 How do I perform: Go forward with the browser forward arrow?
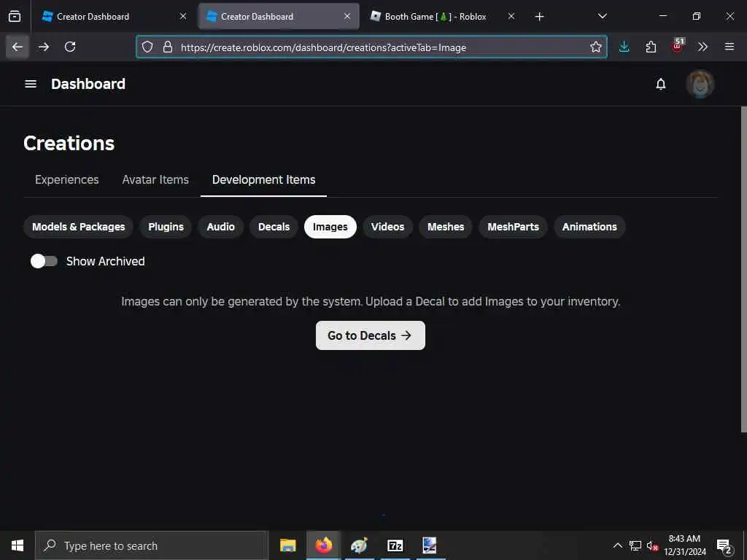pos(44,47)
